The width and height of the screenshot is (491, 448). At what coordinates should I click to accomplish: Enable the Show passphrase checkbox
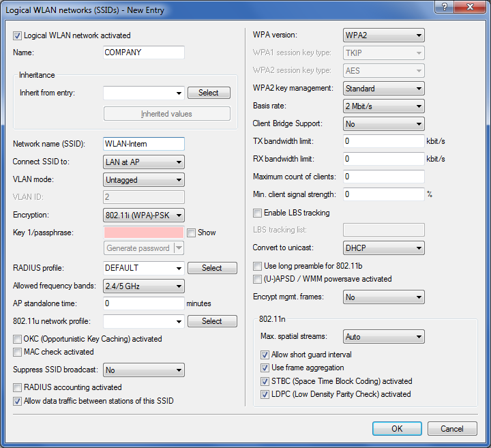click(x=192, y=233)
